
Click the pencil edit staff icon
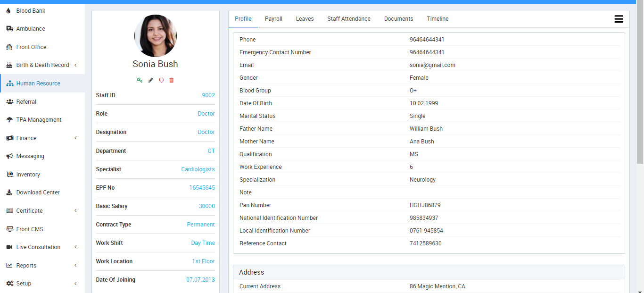tap(151, 80)
